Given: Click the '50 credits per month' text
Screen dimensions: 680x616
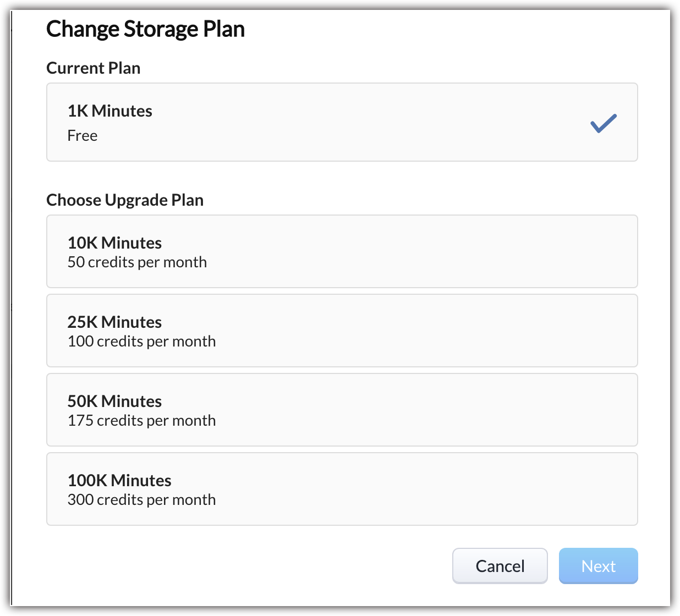Looking at the screenshot, I should point(137,262).
